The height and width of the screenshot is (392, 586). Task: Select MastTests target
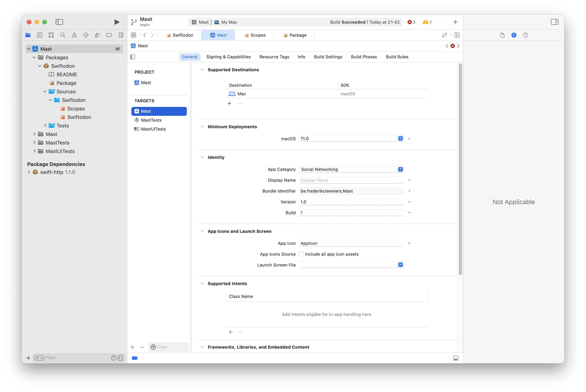[159, 120]
